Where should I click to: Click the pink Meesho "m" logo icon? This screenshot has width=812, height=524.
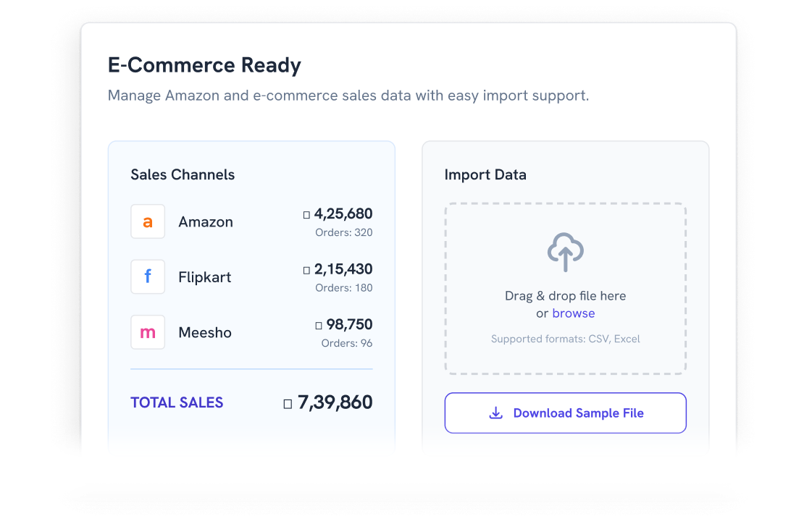148,332
